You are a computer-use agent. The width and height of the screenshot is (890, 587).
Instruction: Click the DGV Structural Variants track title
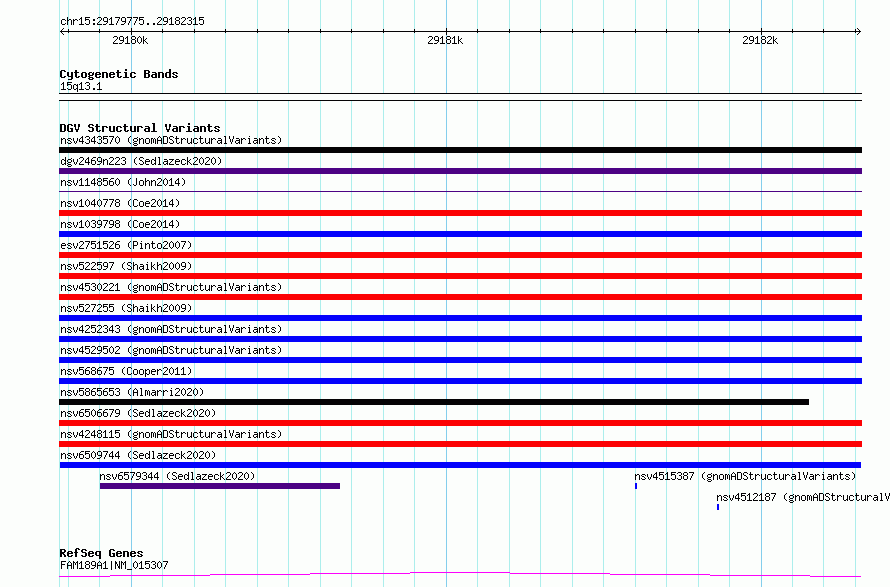[x=140, y=128]
